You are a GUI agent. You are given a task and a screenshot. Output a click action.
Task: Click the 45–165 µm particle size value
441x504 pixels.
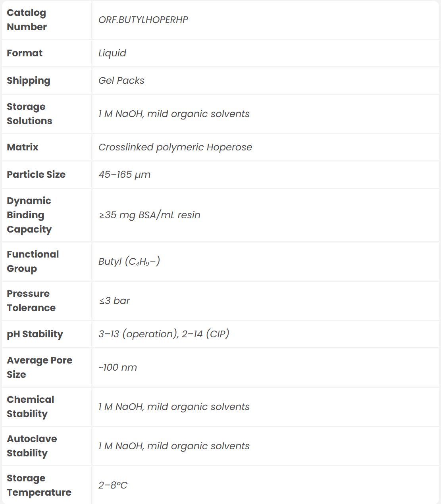tap(124, 175)
